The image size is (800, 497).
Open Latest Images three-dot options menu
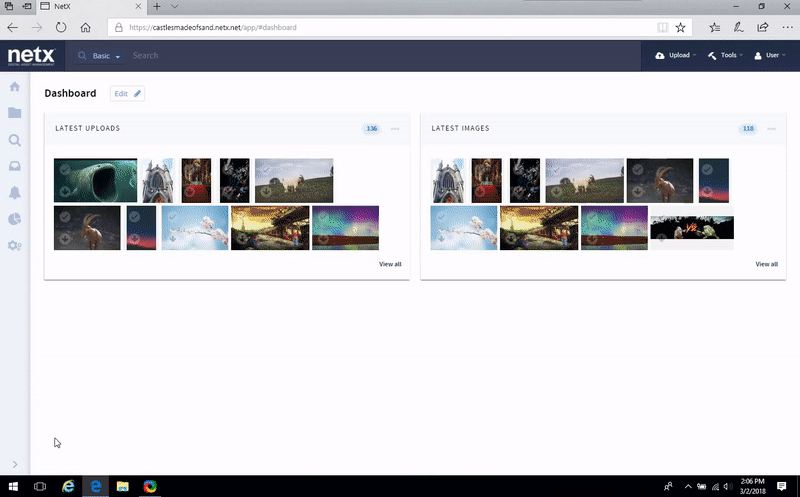tap(772, 129)
